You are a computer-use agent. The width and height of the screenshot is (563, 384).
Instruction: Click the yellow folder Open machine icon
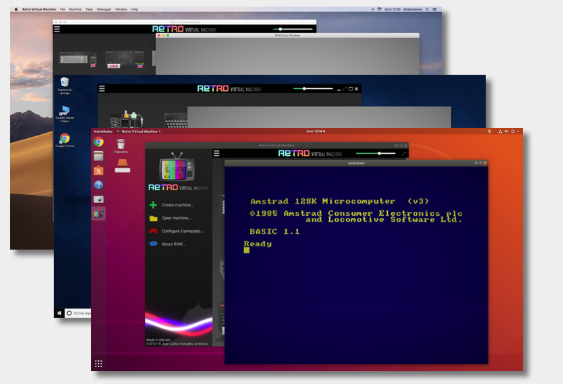click(x=153, y=218)
